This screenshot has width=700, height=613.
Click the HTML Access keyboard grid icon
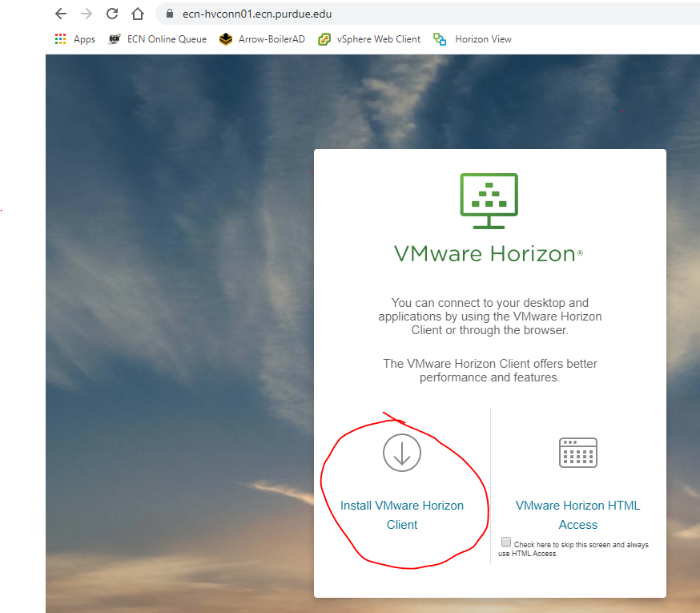pos(578,453)
